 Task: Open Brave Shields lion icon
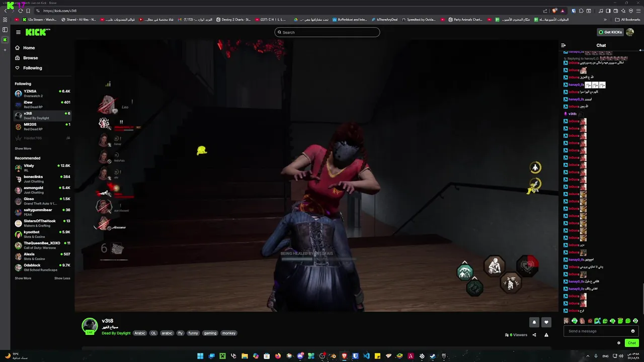555,11
